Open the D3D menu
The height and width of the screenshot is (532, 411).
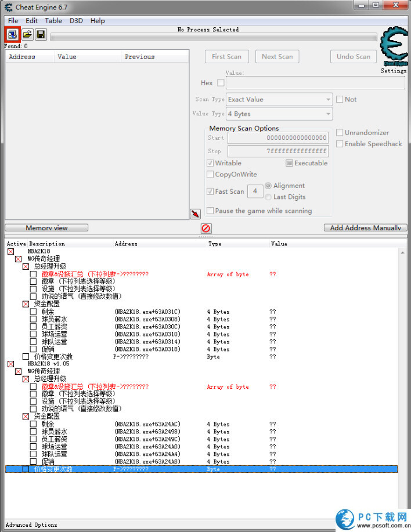click(x=76, y=20)
